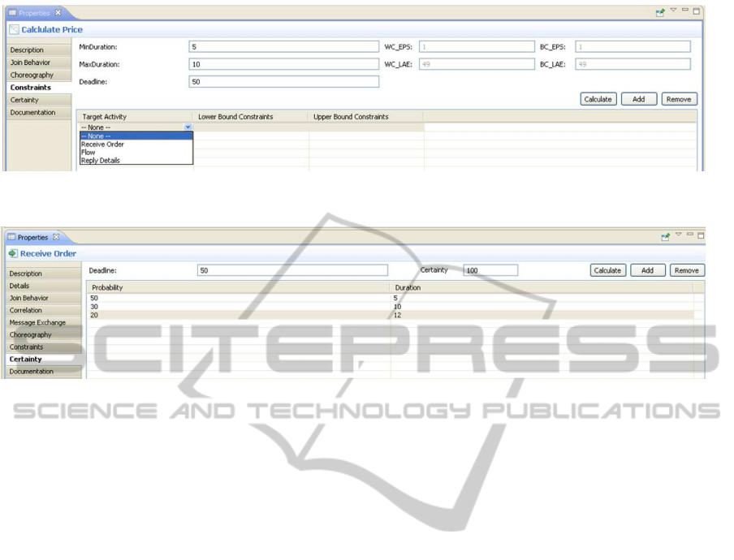
Task: Minimize the Receive Order Properties view
Action: coord(690,235)
